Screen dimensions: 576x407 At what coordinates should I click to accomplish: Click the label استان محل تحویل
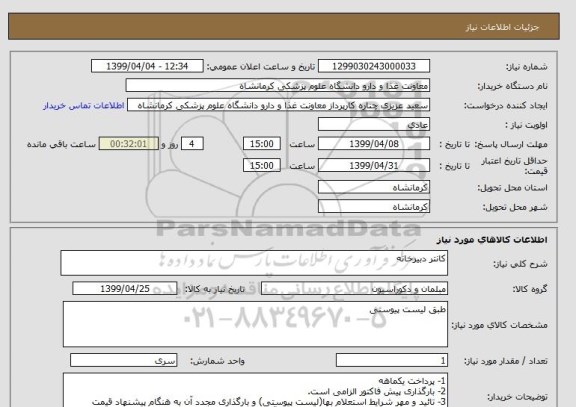point(512,188)
